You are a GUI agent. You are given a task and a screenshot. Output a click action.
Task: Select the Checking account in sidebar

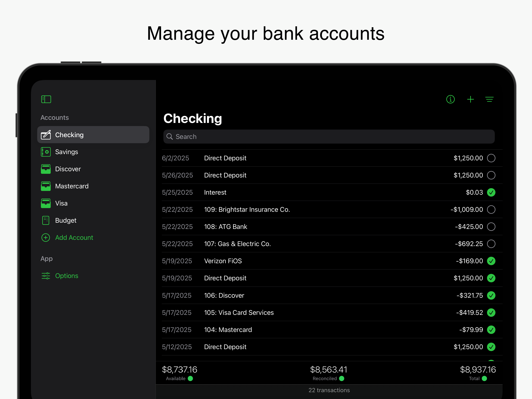pos(93,135)
